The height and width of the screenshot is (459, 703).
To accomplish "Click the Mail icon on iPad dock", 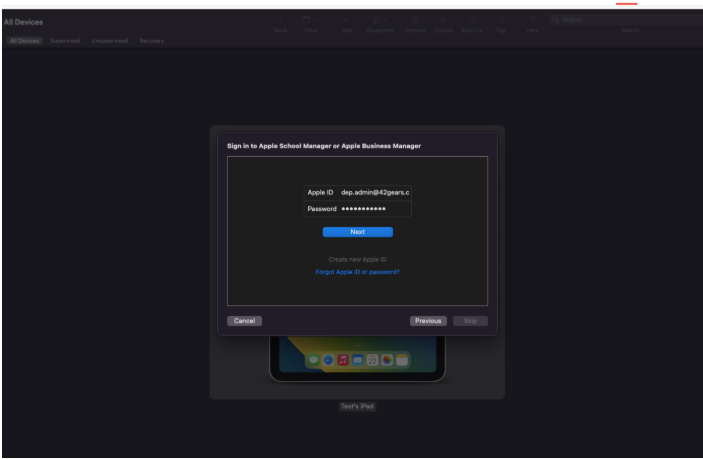I will 358,360.
